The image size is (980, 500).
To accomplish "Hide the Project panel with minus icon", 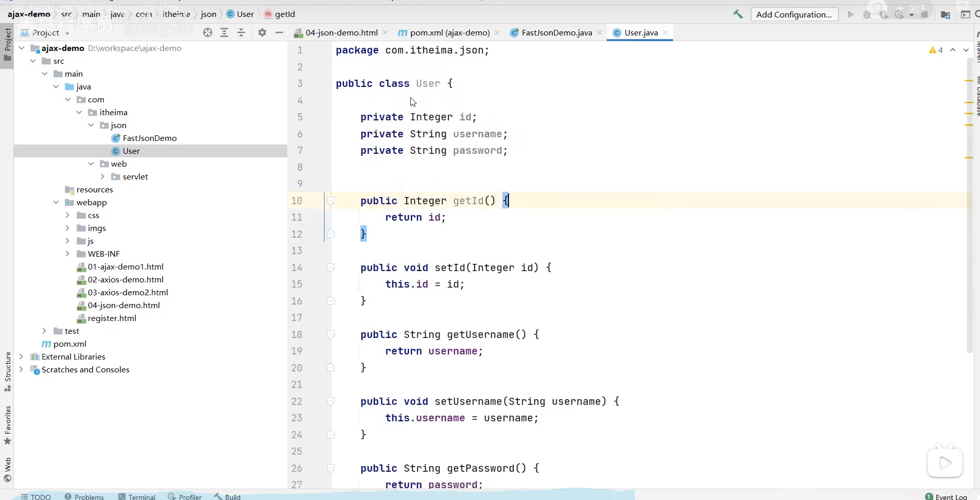I will point(279,32).
